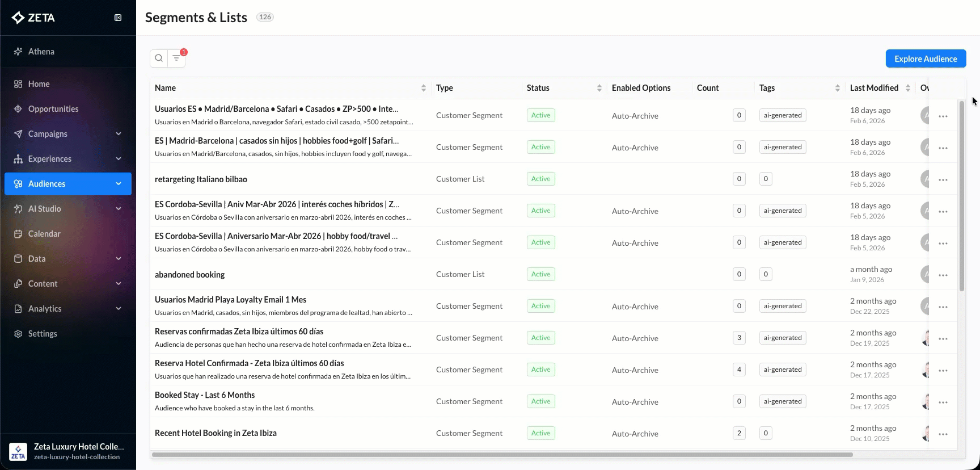
Task: Click the Explore Audience button
Action: (926, 58)
